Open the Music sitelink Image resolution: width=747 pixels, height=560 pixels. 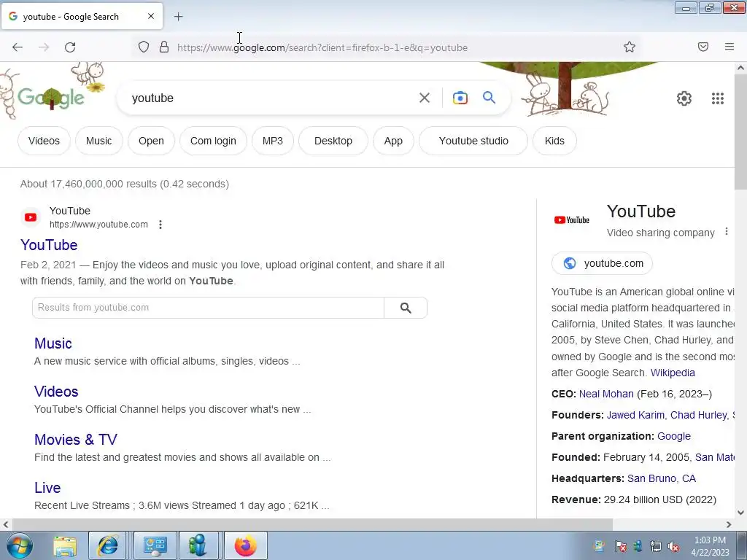pyautogui.click(x=53, y=343)
